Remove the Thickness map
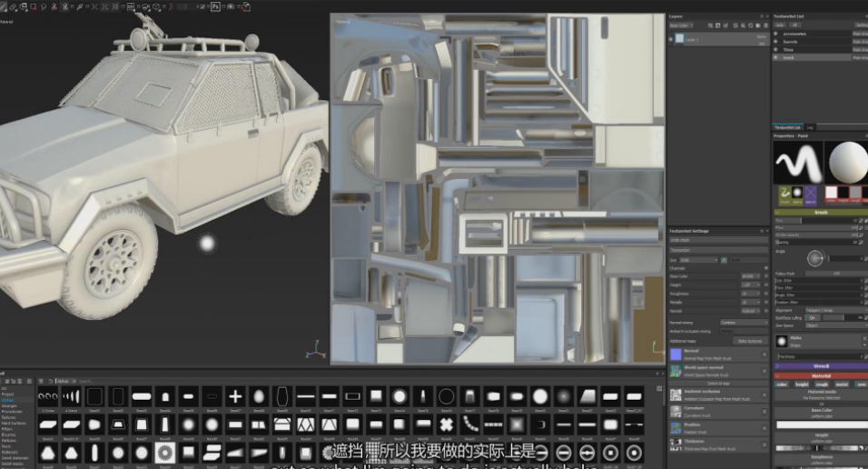Image resolution: width=868 pixels, height=469 pixels. coord(764,444)
